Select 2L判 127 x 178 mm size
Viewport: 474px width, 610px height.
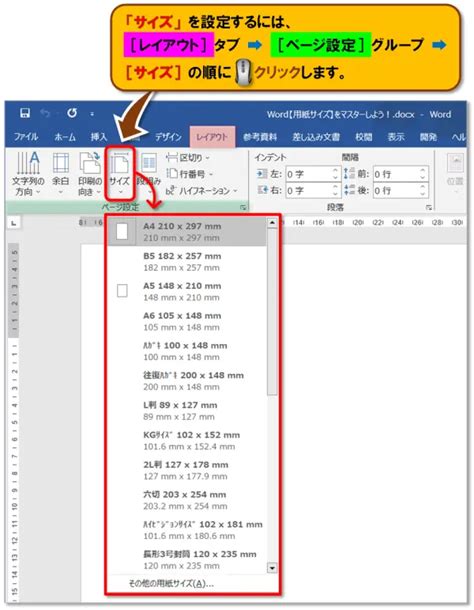tap(187, 470)
